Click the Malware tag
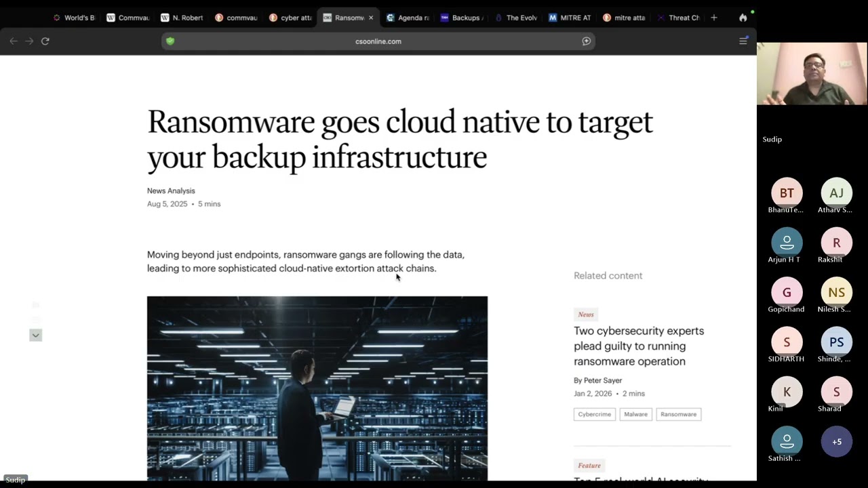The height and width of the screenshot is (488, 868). pos(635,414)
